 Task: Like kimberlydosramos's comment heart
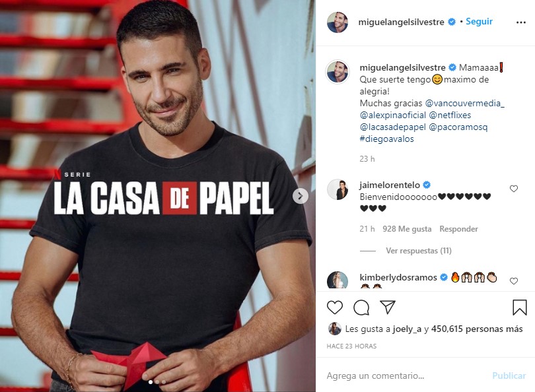pyautogui.click(x=514, y=281)
